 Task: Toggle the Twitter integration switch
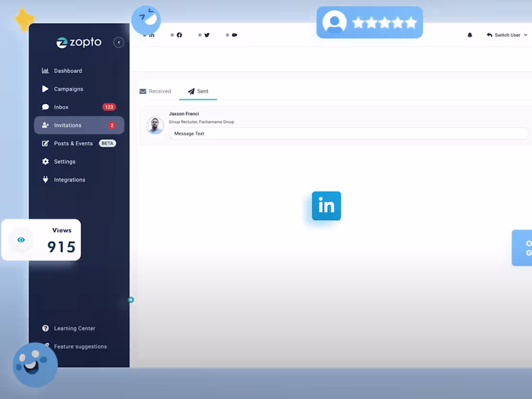coord(200,35)
